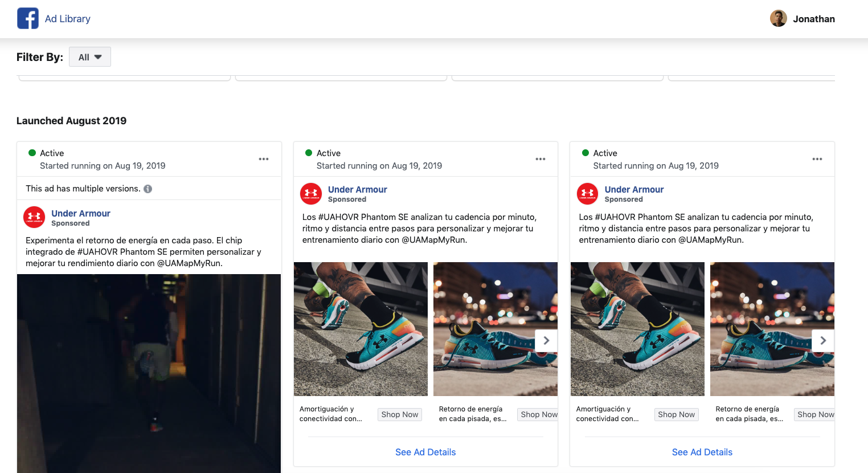This screenshot has width=868, height=473.
Task: Open the Ad Library home link
Action: 68,19
